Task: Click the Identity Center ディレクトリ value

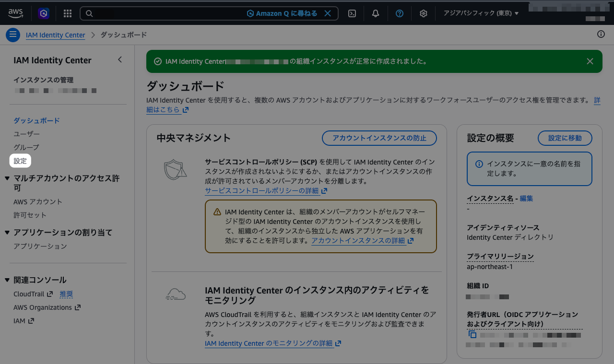Action: click(x=510, y=237)
